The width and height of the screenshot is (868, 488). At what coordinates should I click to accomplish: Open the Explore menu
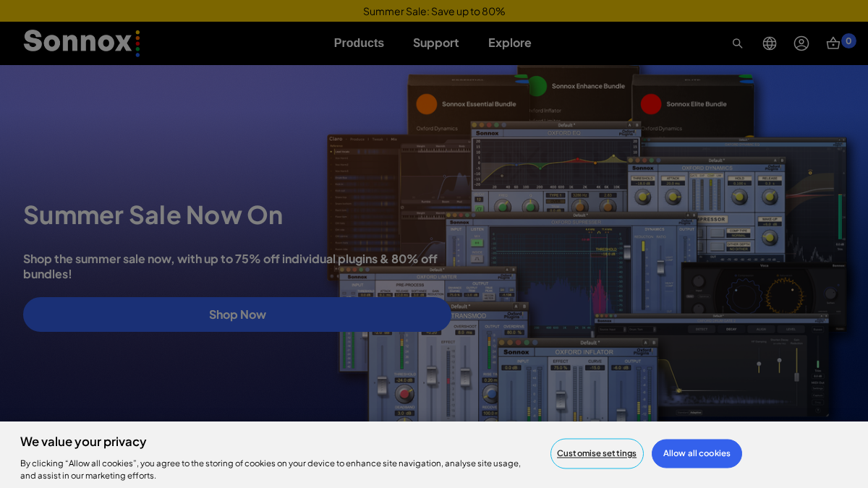[510, 43]
